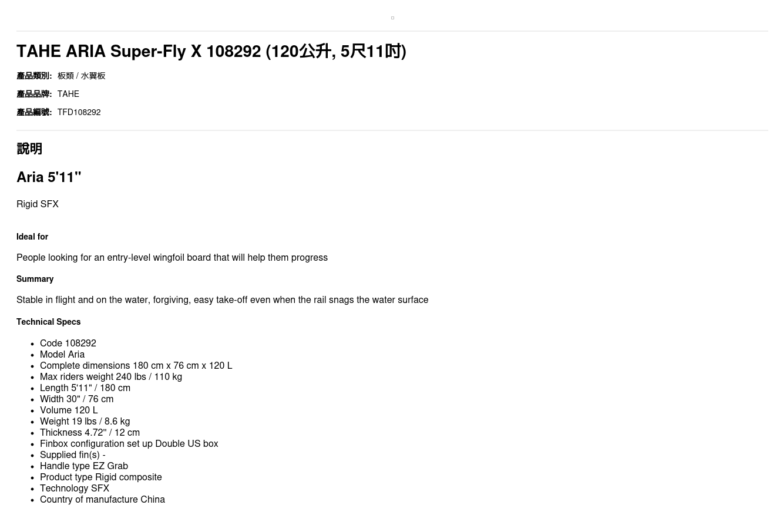This screenshot has width=780, height=532.
Task: Click the Product type Rigid composite line
Action: click(x=100, y=477)
